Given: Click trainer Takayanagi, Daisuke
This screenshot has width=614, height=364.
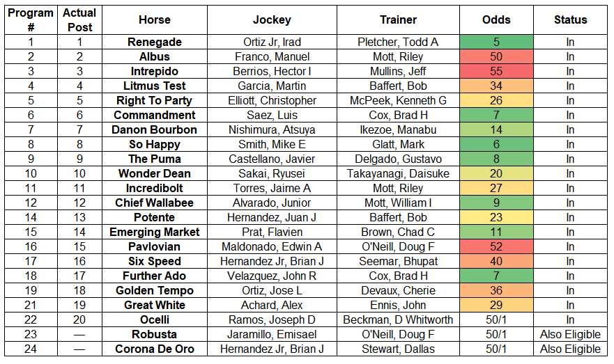Looking at the screenshot, I should pos(398,173).
